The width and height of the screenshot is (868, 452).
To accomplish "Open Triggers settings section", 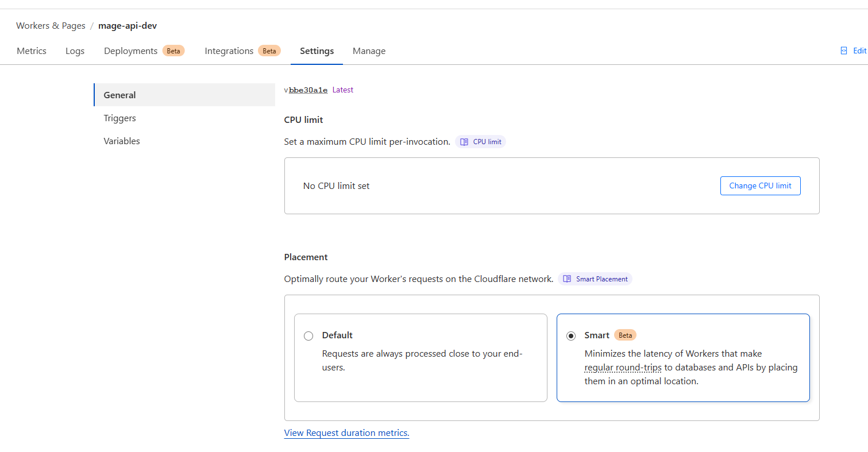I will coord(119,118).
